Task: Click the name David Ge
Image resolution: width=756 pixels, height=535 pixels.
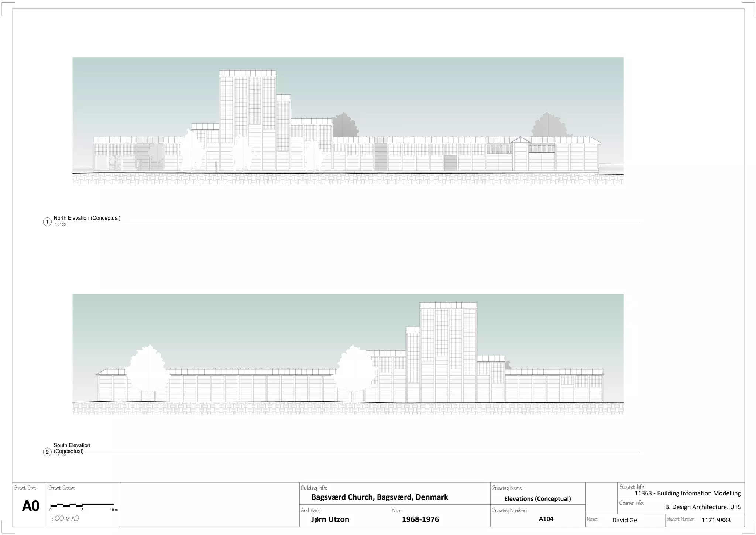Action: click(625, 520)
